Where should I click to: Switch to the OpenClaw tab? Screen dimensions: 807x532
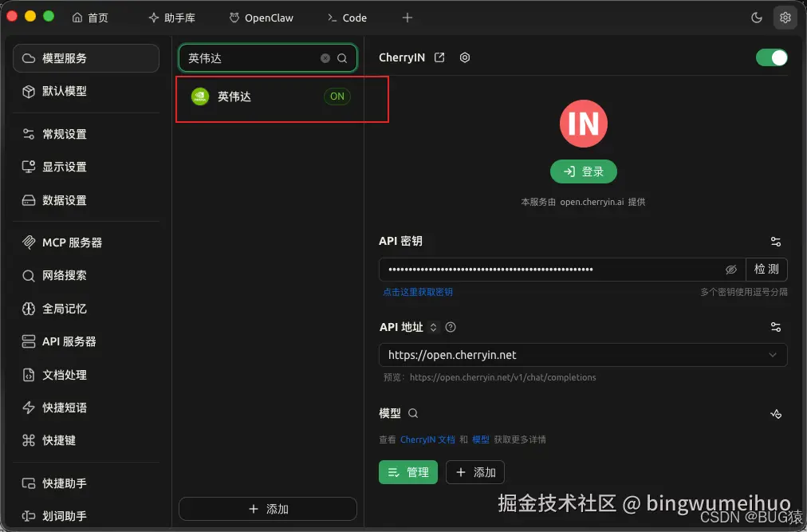click(x=261, y=17)
